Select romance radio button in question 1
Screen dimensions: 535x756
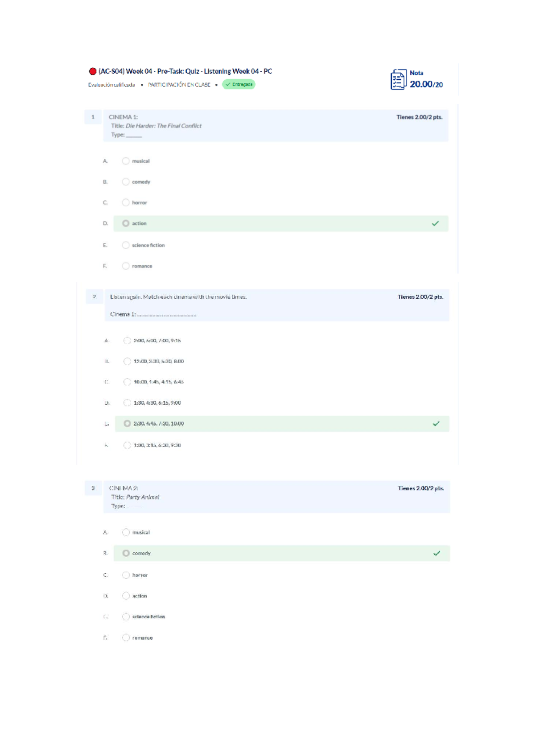coord(126,266)
